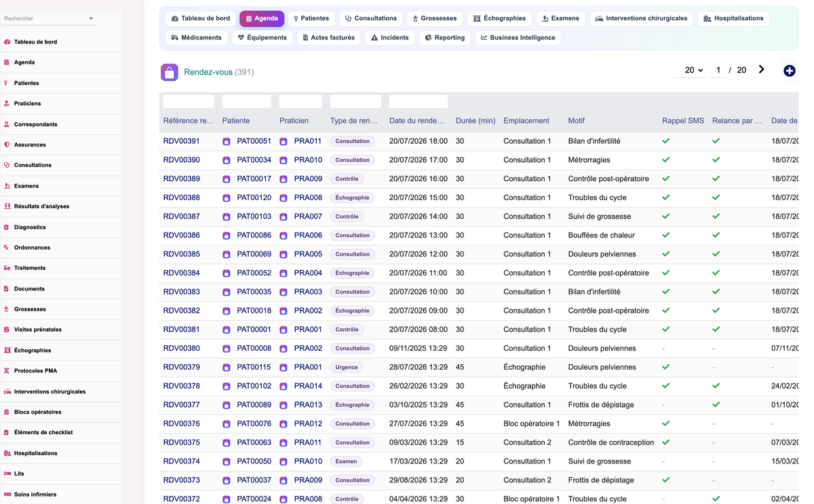The width and height of the screenshot is (814, 504).
Task: Go to next page arrow
Action: (x=761, y=69)
